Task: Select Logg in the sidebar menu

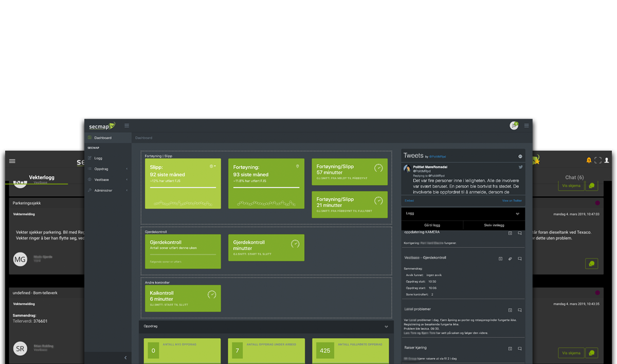Action: click(108, 158)
